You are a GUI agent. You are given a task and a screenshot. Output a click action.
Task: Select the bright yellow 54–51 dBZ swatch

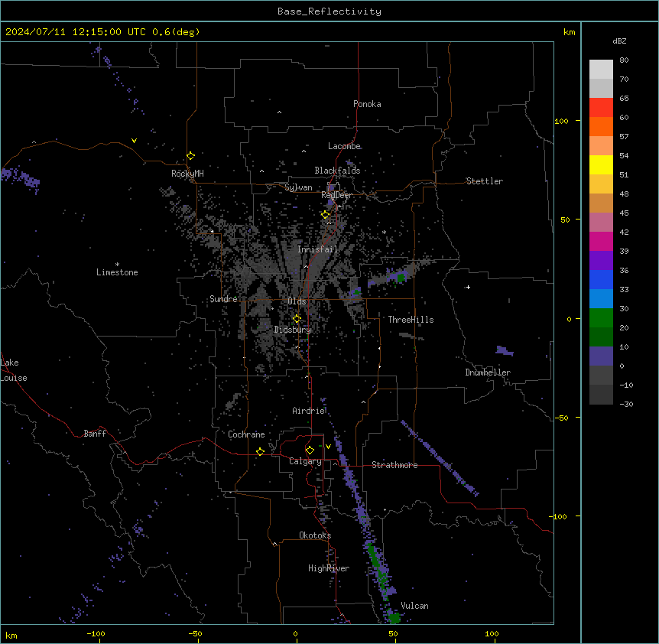tap(601, 164)
